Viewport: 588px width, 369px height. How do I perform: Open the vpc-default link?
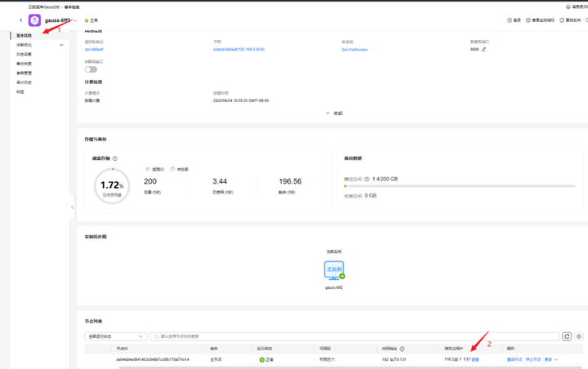point(94,50)
